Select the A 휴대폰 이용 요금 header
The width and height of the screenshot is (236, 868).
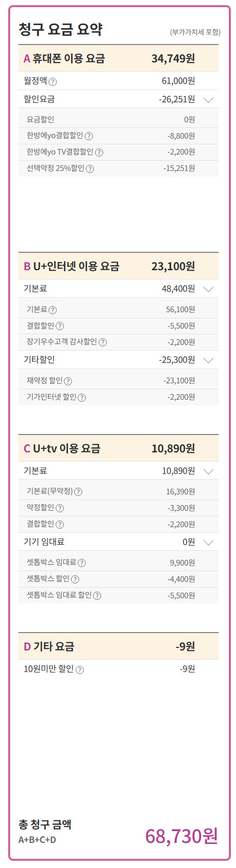pos(119,58)
